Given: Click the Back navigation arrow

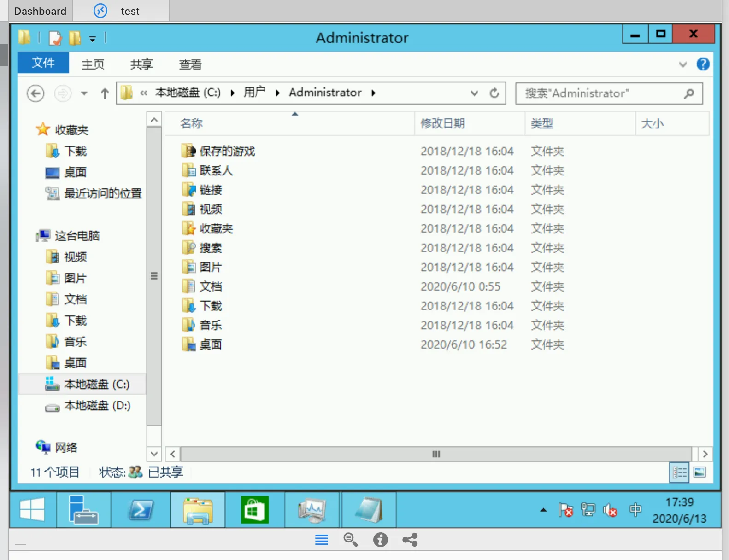Looking at the screenshot, I should (x=35, y=93).
